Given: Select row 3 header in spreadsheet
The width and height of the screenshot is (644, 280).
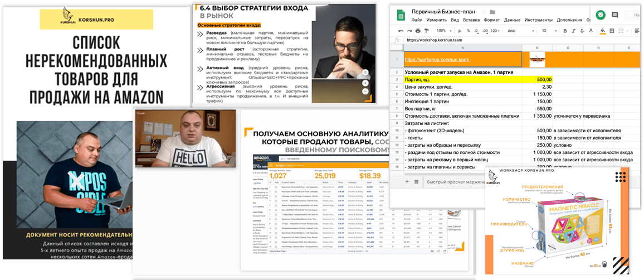Looking at the screenshot, I should 397,79.
